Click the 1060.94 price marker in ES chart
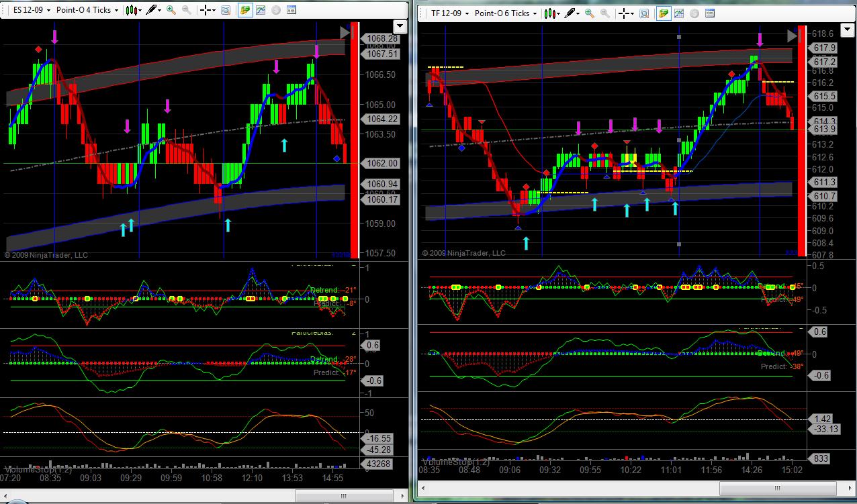Screen dimensions: 857x504 coord(381,184)
